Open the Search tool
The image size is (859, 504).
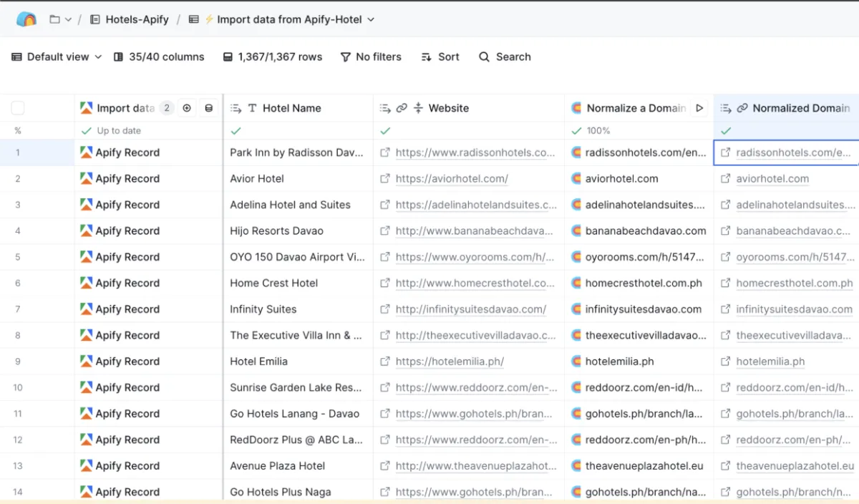505,57
